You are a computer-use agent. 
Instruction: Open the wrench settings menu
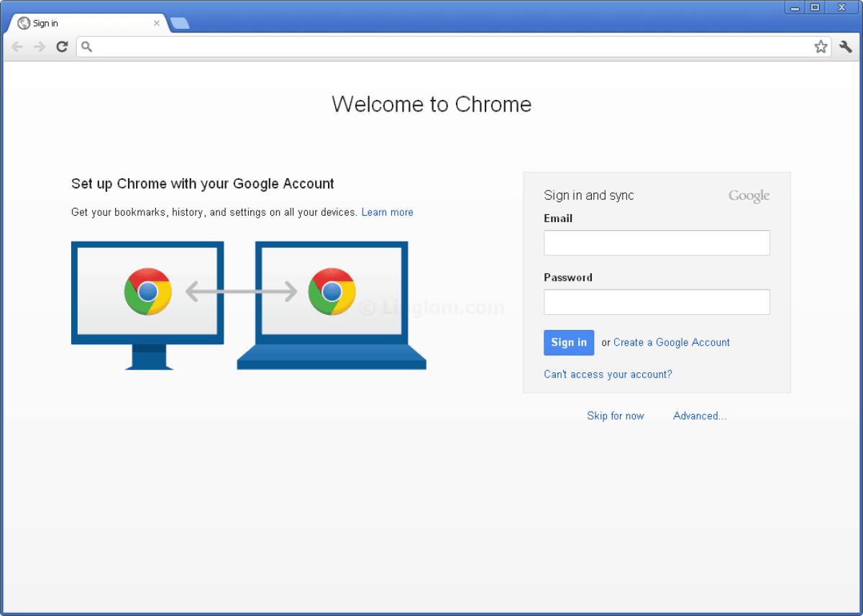(x=845, y=46)
